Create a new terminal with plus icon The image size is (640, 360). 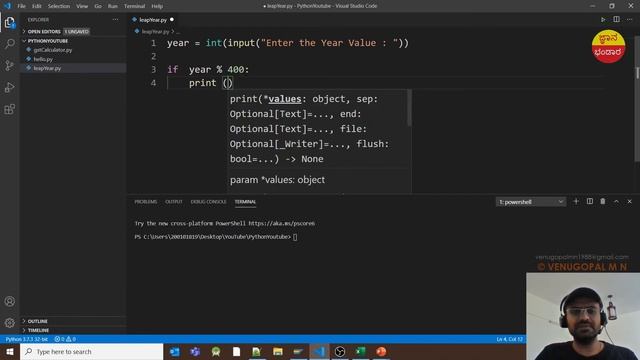click(x=576, y=202)
